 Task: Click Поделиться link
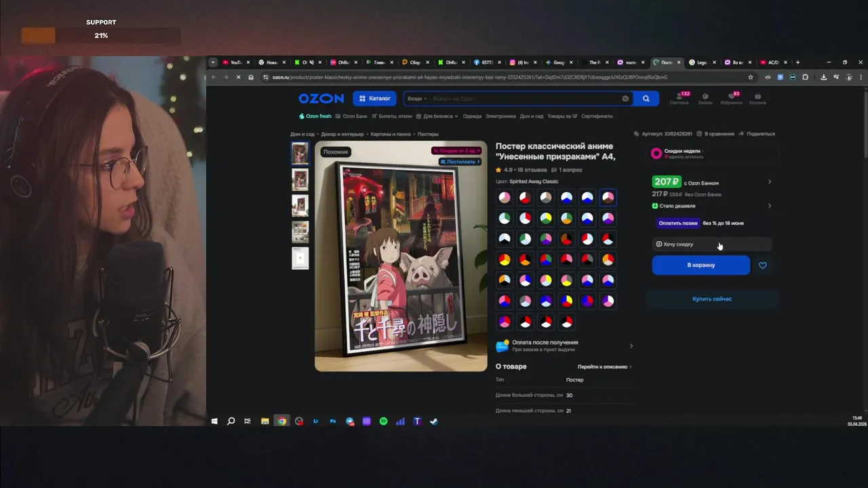pos(757,134)
